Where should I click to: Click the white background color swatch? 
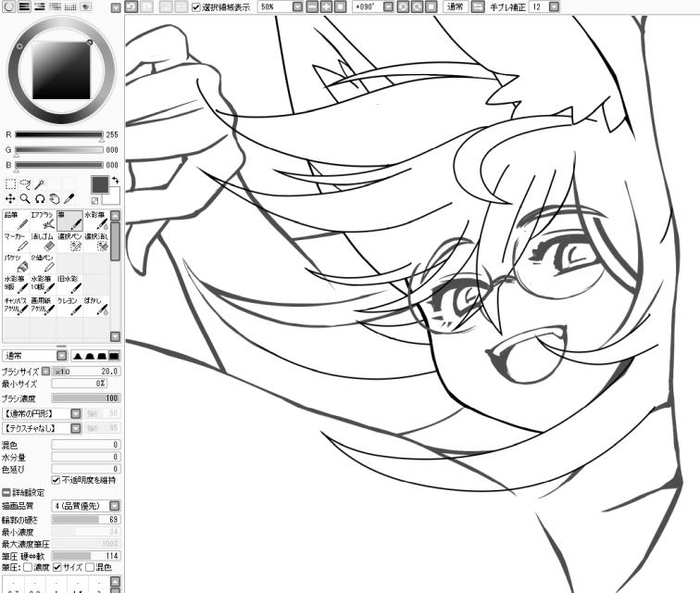(113, 196)
